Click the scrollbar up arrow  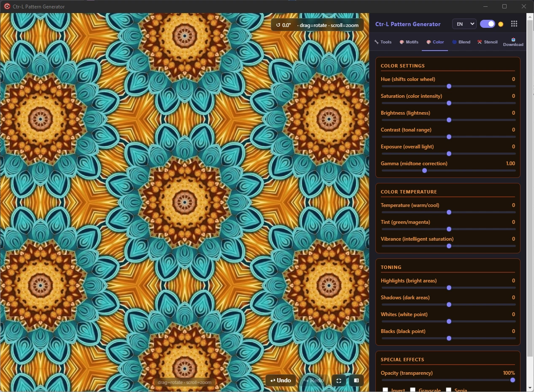pyautogui.click(x=530, y=16)
